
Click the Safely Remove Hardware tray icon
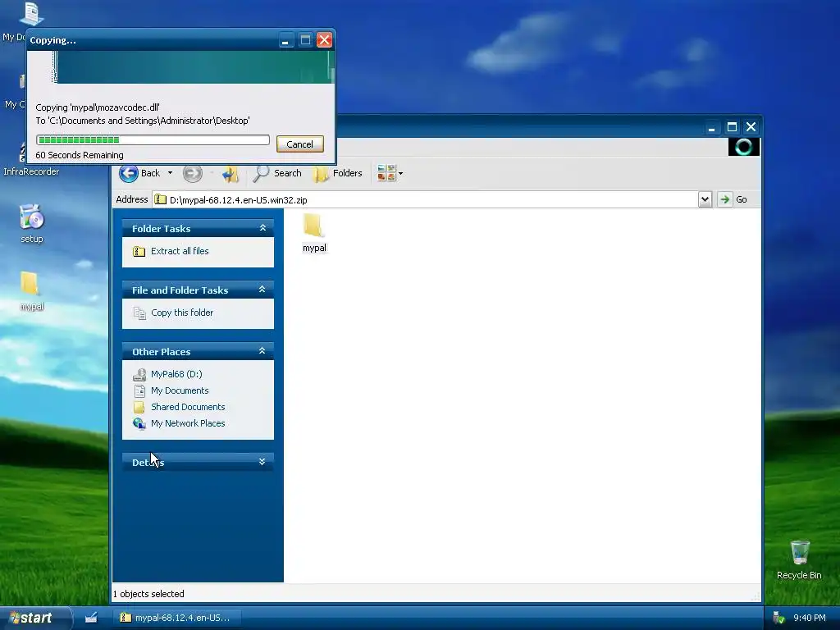[x=779, y=618]
